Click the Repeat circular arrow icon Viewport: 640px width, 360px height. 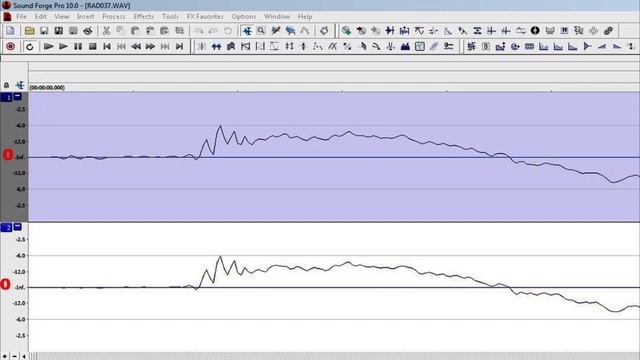coord(228,31)
